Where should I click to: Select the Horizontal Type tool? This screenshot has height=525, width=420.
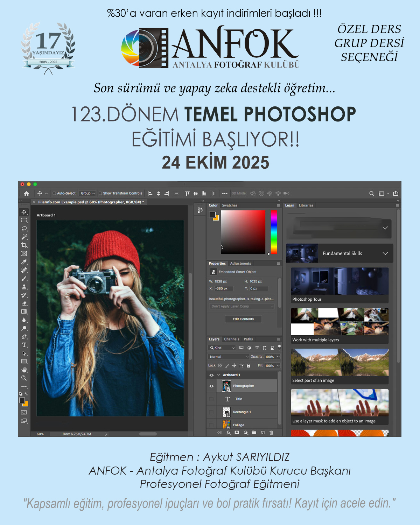[24, 345]
